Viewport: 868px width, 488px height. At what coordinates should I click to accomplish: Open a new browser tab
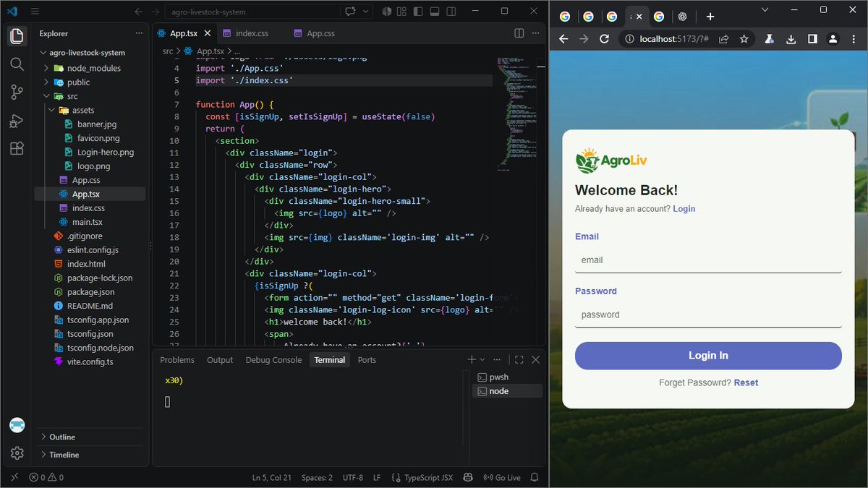coord(710,17)
